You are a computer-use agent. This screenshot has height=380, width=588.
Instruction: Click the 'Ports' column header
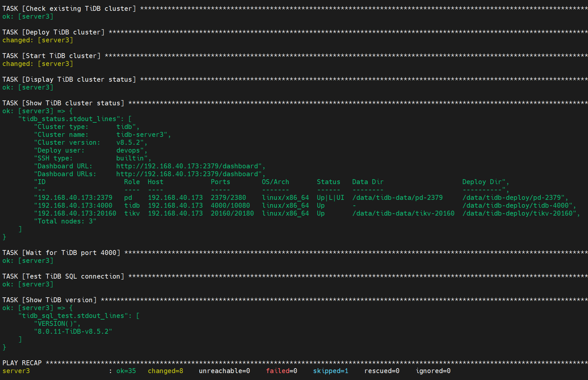coord(221,182)
